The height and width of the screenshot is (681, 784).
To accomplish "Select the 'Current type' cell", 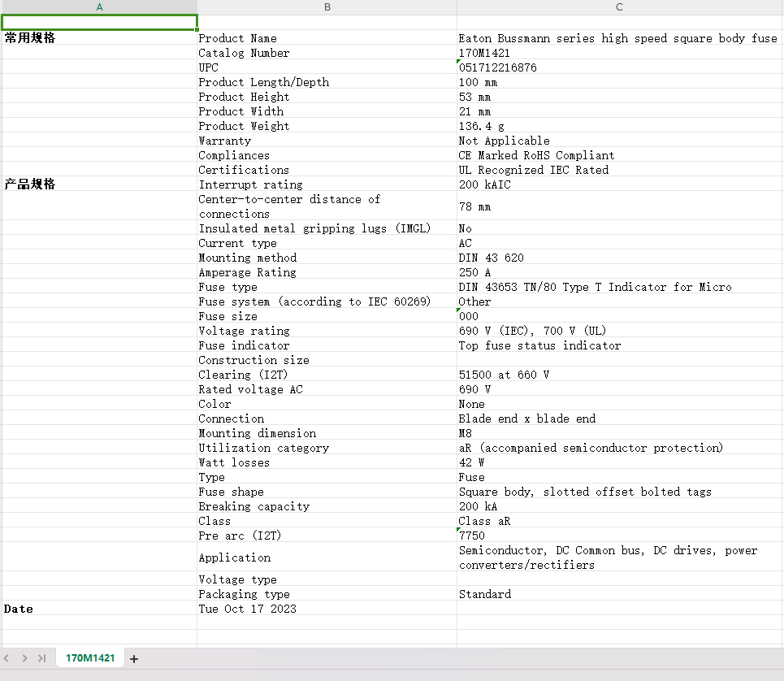I will coord(327,243).
